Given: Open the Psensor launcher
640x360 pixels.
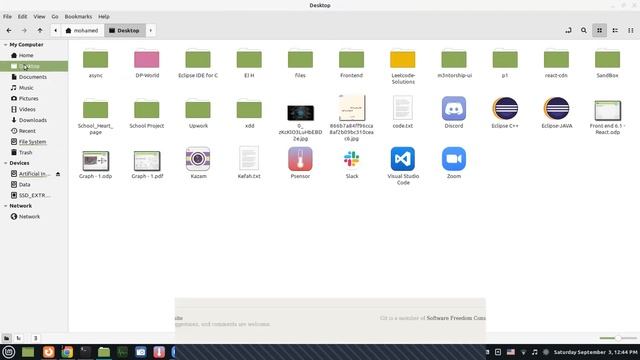Looking at the screenshot, I should coord(300,159).
